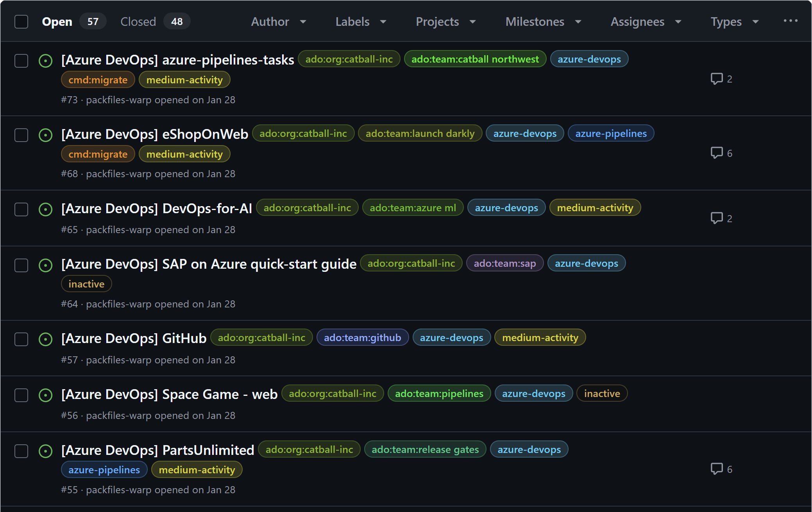The width and height of the screenshot is (812, 512).
Task: Switch to the Closed issues tab
Action: [138, 22]
